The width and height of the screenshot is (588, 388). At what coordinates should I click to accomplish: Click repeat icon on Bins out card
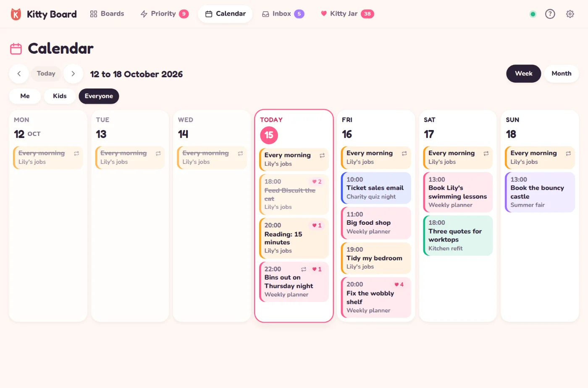304,269
